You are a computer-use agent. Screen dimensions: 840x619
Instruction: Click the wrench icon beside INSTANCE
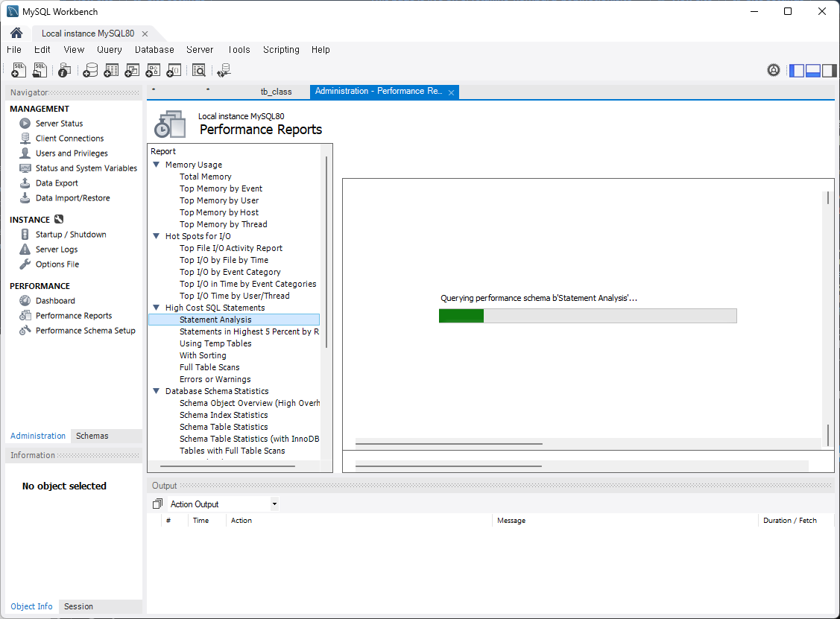pos(59,219)
